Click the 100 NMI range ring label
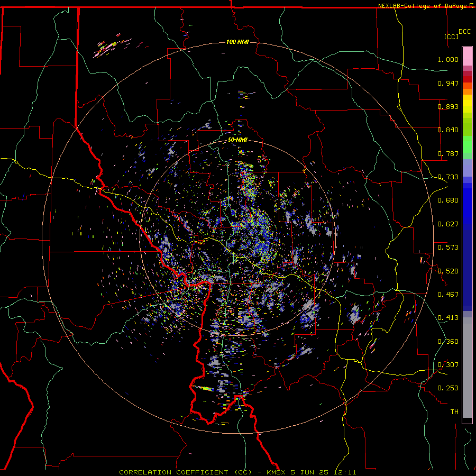Viewport: 476px width, 476px height. coord(237,42)
